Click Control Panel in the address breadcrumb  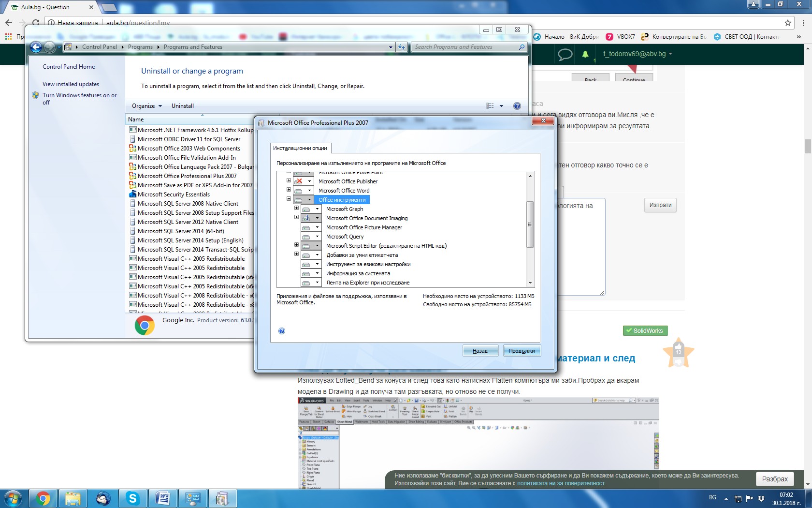100,47
